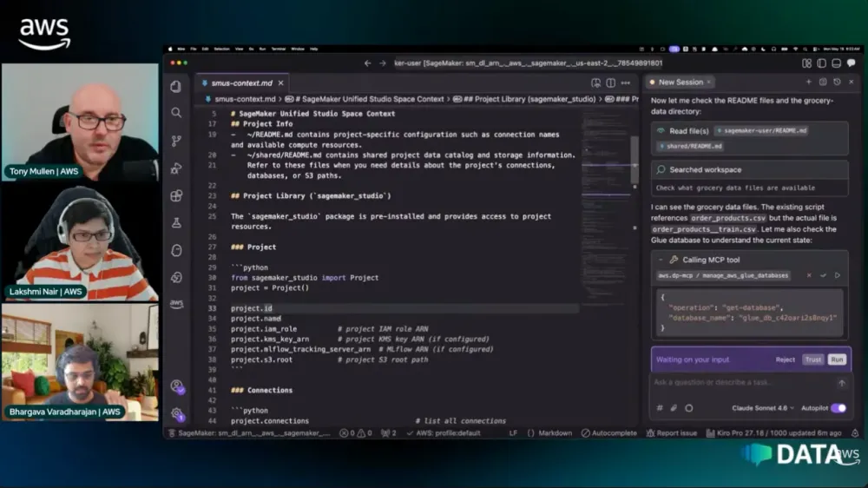Click the errors and warnings counter
The height and width of the screenshot is (488, 868).
[x=356, y=433]
